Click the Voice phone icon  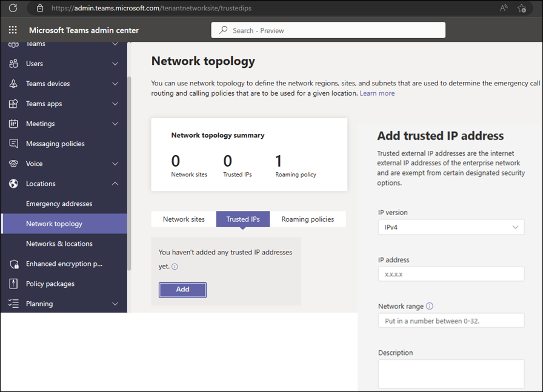pos(14,163)
